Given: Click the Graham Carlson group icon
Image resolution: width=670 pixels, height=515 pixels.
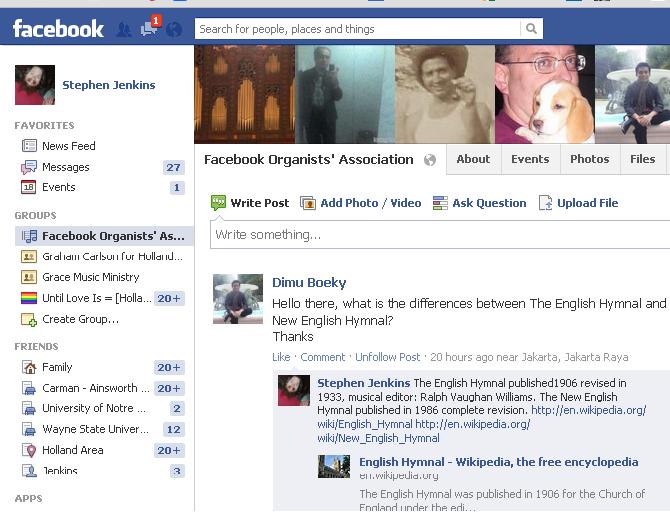Looking at the screenshot, I should (x=29, y=256).
